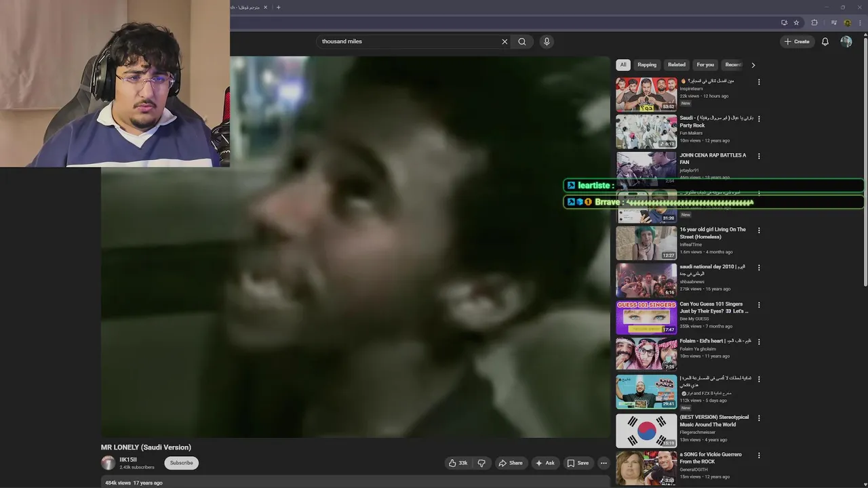Open Party Rock video thumbnail
This screenshot has height=488, width=868.
click(x=646, y=131)
